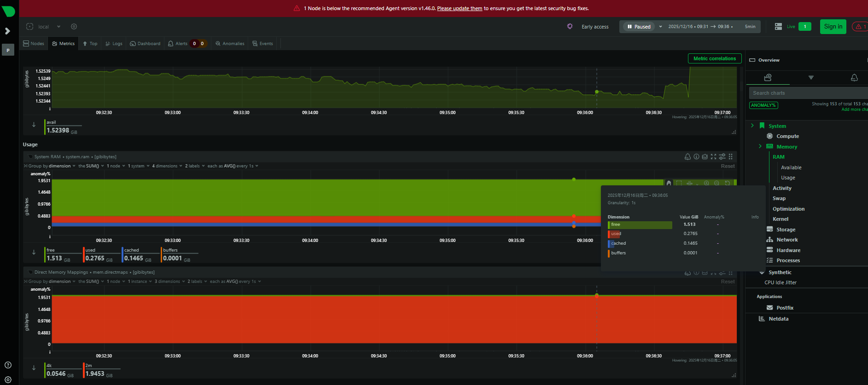Switch to the Dashboard tab

pos(145,44)
